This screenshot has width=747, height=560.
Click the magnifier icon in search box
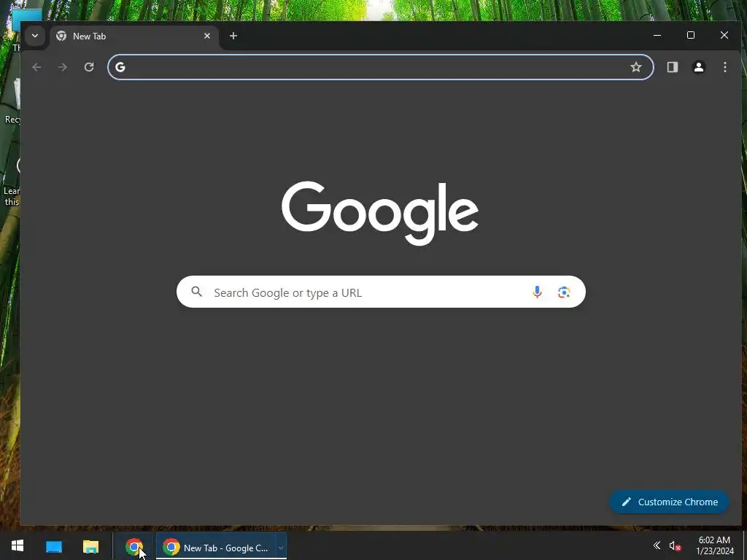point(197,292)
